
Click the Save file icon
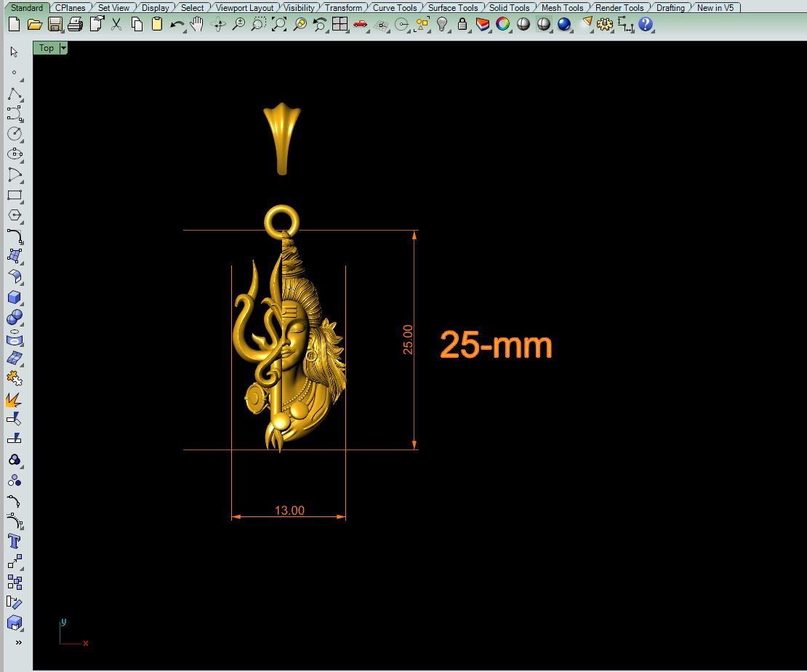(x=55, y=24)
